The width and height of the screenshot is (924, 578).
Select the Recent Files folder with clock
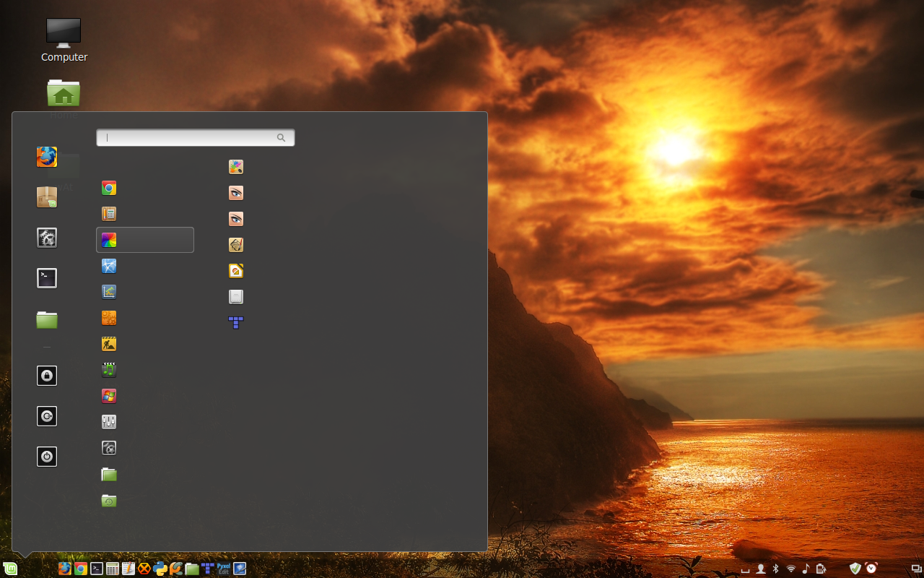point(109,500)
